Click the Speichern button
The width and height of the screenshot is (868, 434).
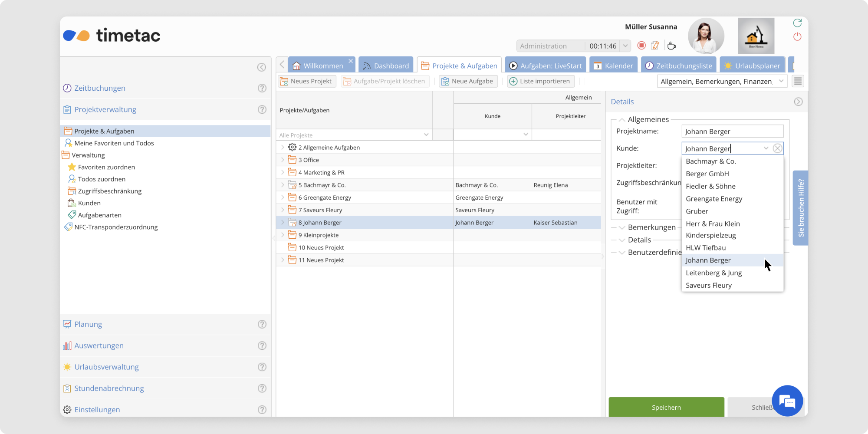(x=666, y=407)
